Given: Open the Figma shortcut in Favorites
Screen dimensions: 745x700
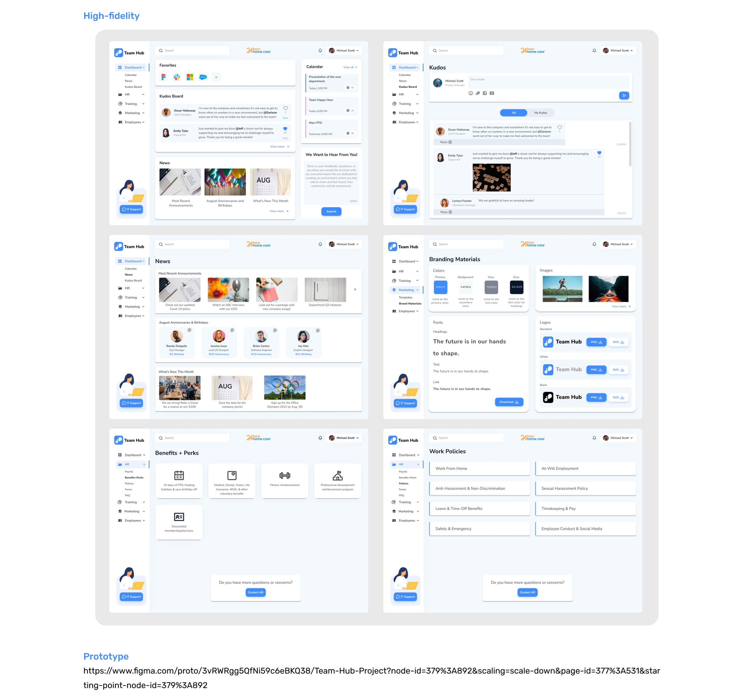Looking at the screenshot, I should 163,77.
